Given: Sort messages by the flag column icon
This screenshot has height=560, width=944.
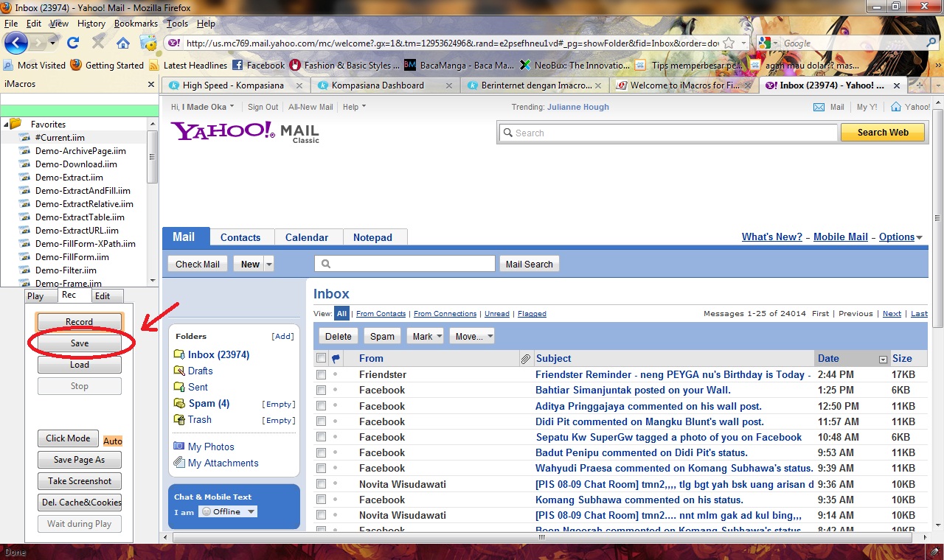Looking at the screenshot, I should 336,359.
